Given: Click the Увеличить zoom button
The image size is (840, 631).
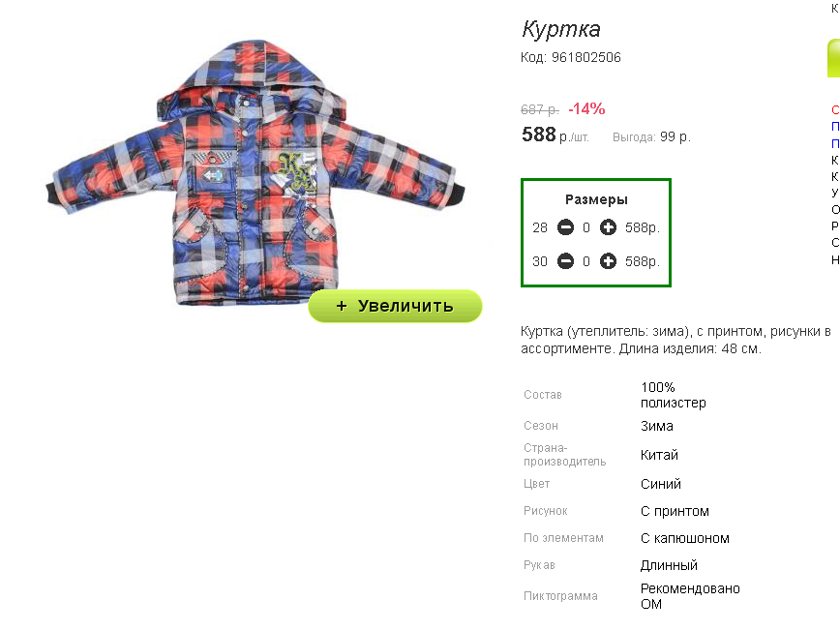Looking at the screenshot, I should click(x=395, y=306).
